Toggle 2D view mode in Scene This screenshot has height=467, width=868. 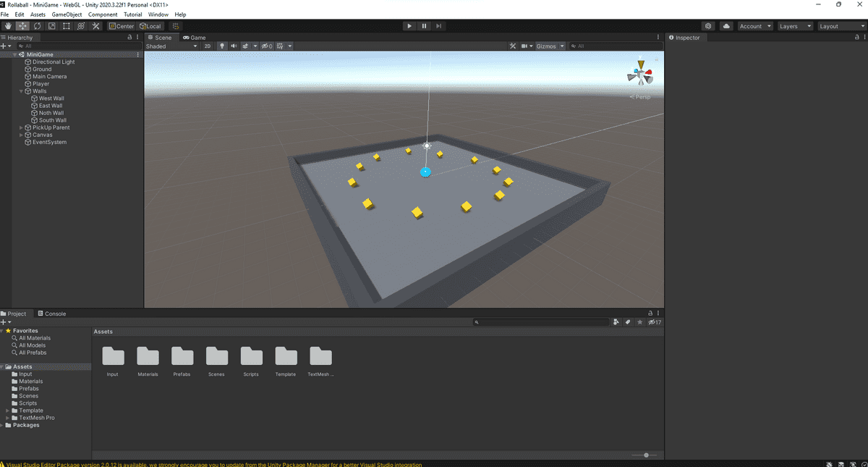point(208,46)
